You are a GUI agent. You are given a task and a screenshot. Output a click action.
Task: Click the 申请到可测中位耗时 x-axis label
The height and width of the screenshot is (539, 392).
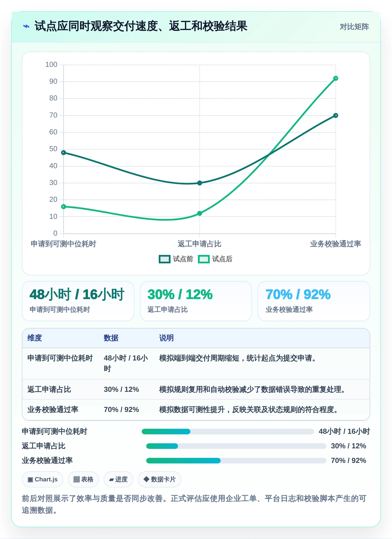coord(64,244)
